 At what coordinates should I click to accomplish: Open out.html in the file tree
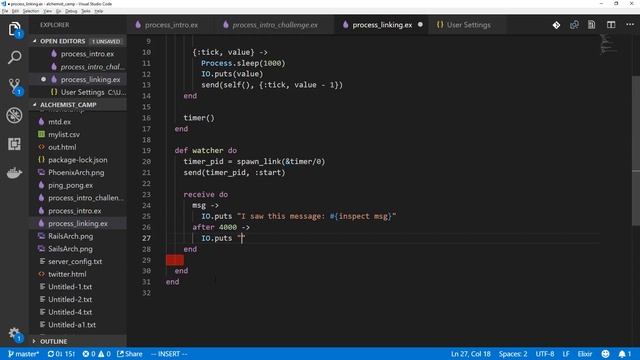[x=78, y=147]
